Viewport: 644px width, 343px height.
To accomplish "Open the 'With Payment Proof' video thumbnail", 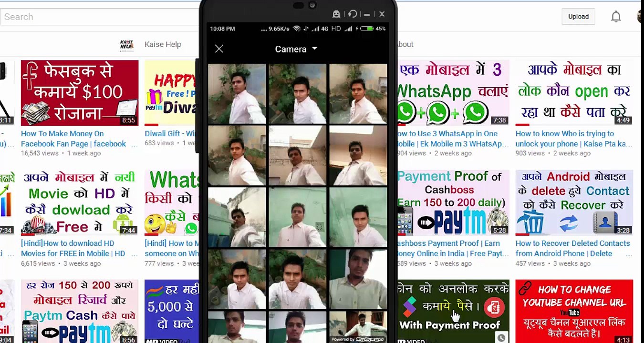I will pos(453,311).
